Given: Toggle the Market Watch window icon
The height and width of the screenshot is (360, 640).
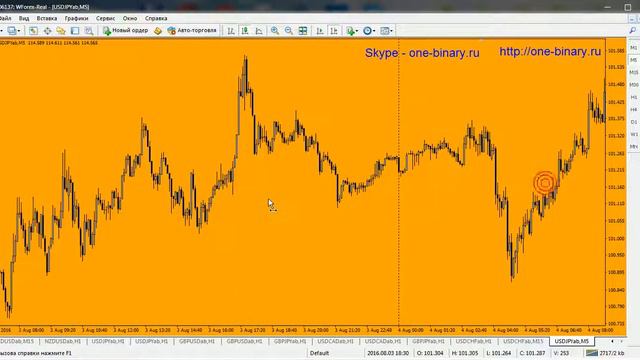Looking at the screenshot, I should (x=33, y=31).
